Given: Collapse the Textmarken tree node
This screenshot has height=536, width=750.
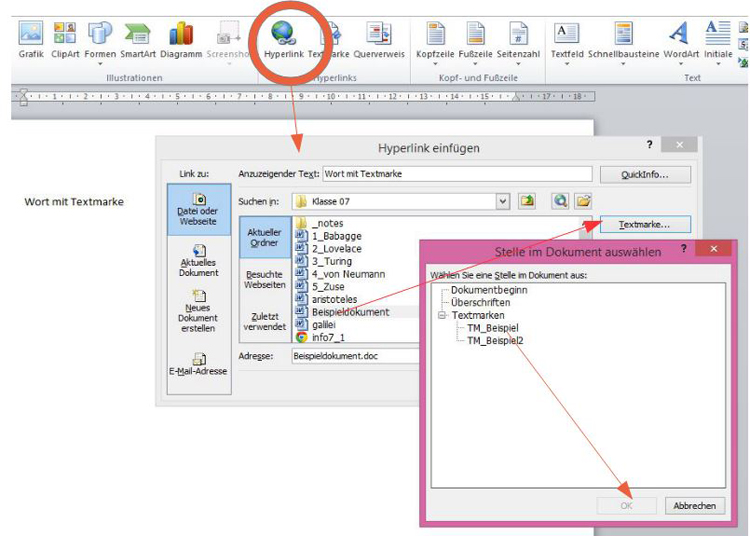Looking at the screenshot, I should click(x=442, y=315).
